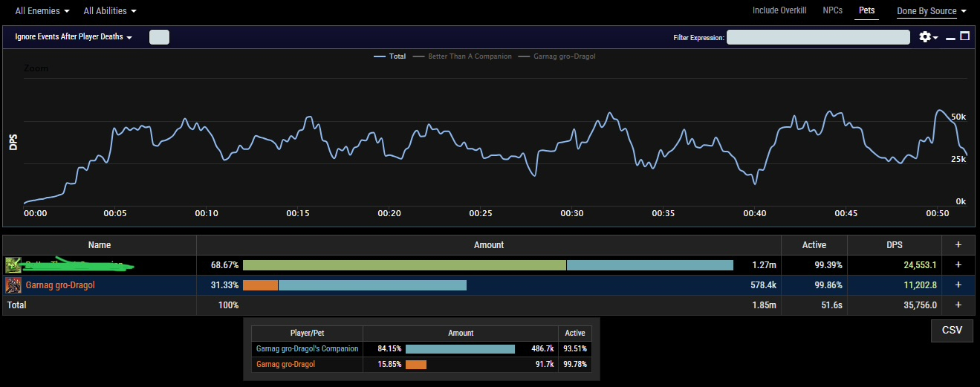Click the Garnag gro-Dragol portrait icon
This screenshot has height=387, width=980.
pyautogui.click(x=13, y=285)
